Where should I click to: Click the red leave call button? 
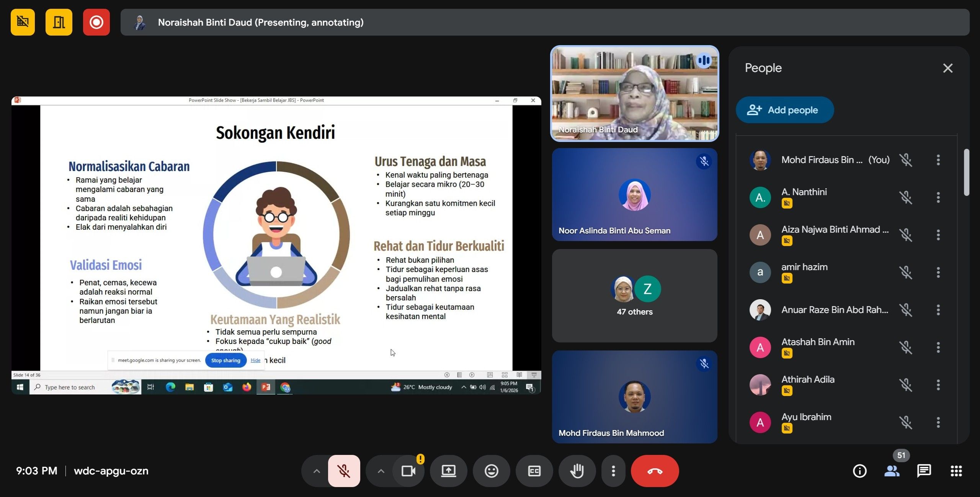(x=655, y=471)
